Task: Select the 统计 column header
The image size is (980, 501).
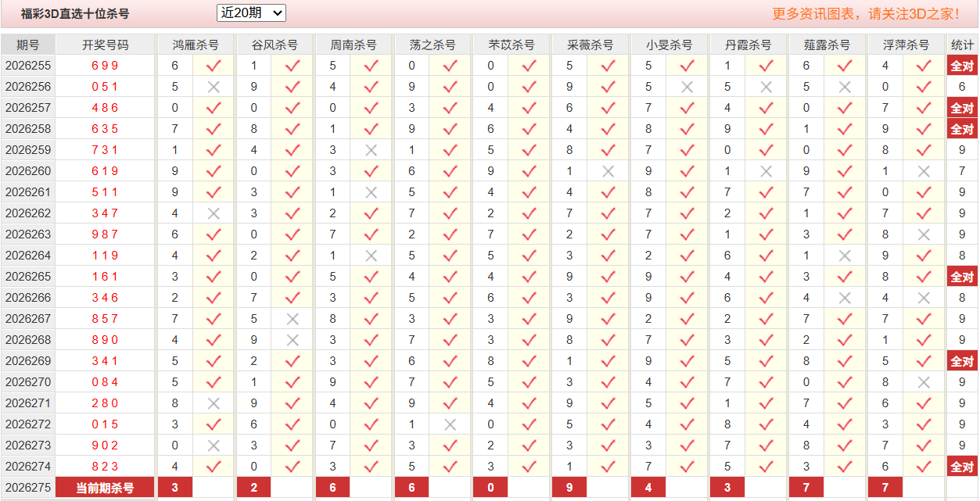Action: (x=962, y=45)
